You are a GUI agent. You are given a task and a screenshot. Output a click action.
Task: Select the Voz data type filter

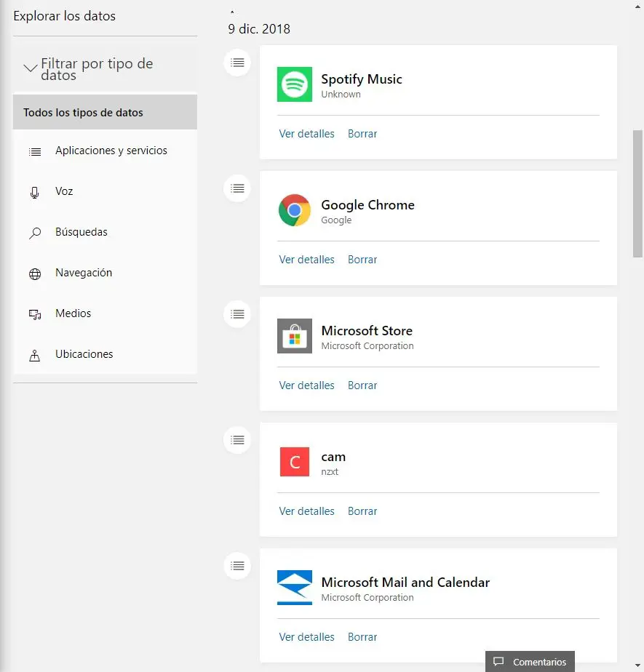click(64, 191)
